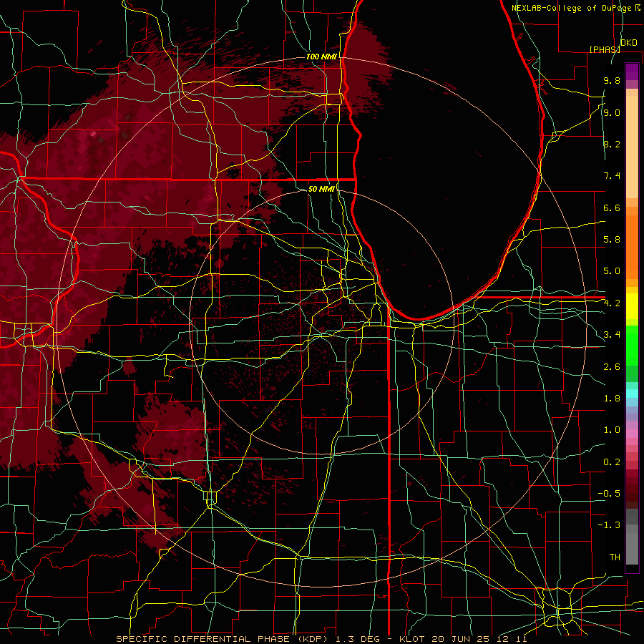Image resolution: width=644 pixels, height=644 pixels.
Task: Click the "50 NMI" range ring label
Action: [321, 189]
